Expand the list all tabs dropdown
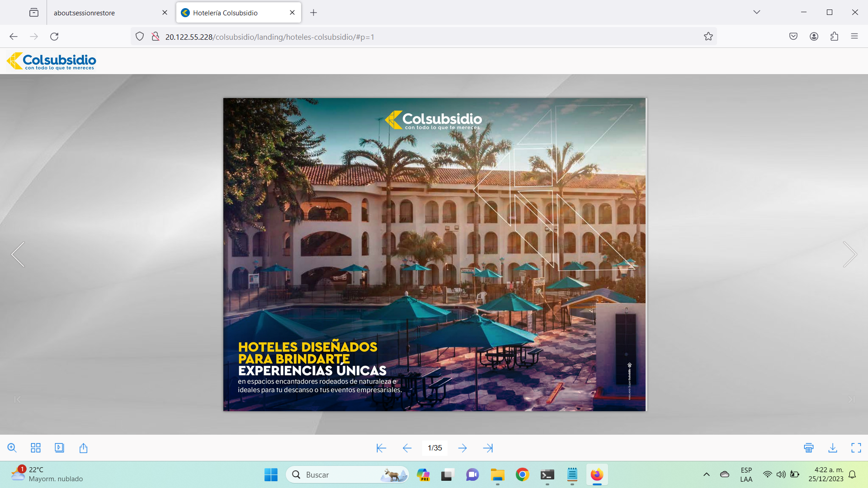 click(x=756, y=12)
